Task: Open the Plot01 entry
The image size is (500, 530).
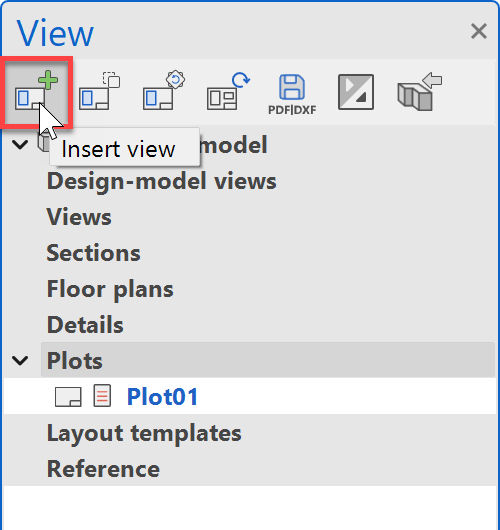Action: click(x=162, y=396)
